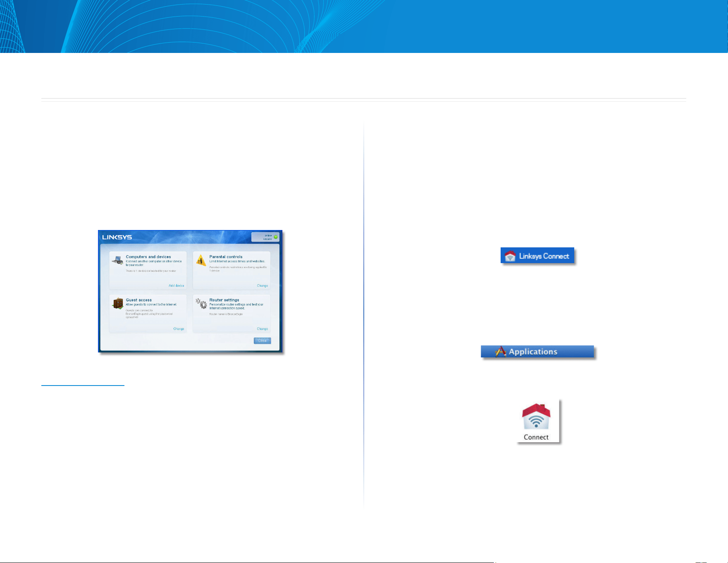The width and height of the screenshot is (728, 563).
Task: Click Change under Guest access
Action: (x=179, y=329)
